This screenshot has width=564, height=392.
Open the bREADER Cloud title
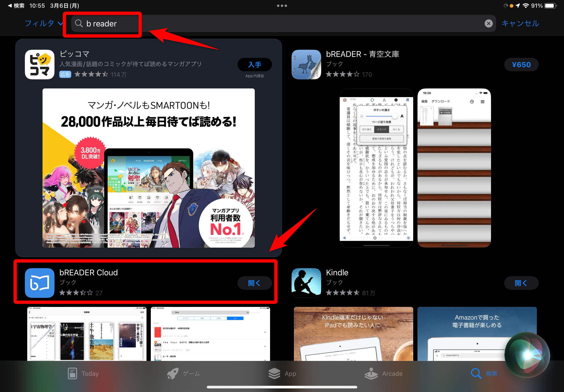pos(89,272)
